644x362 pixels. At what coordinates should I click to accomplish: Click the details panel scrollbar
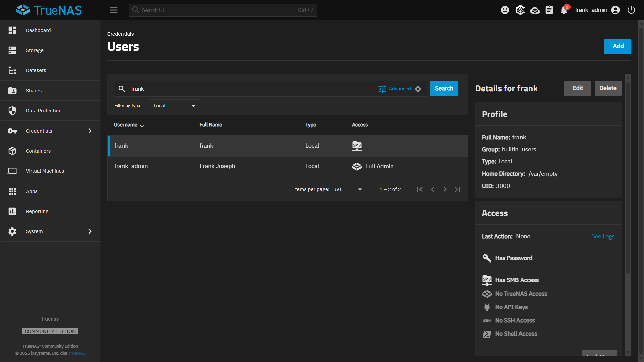[628, 177]
